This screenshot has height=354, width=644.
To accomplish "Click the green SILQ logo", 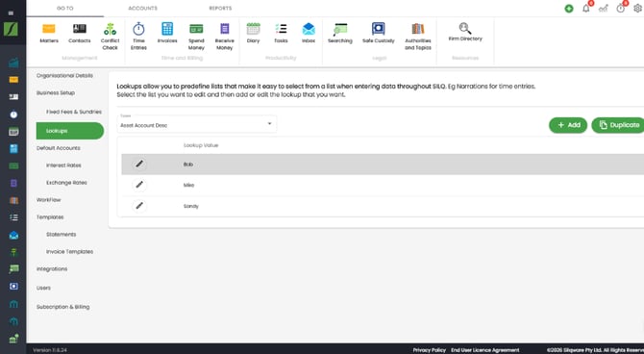I will tap(11, 29).
